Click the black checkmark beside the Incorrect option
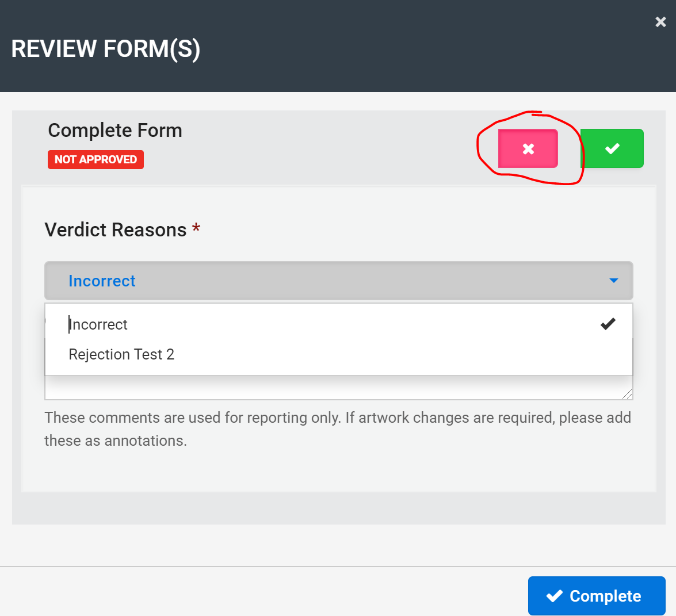This screenshot has width=676, height=616. coord(608,324)
